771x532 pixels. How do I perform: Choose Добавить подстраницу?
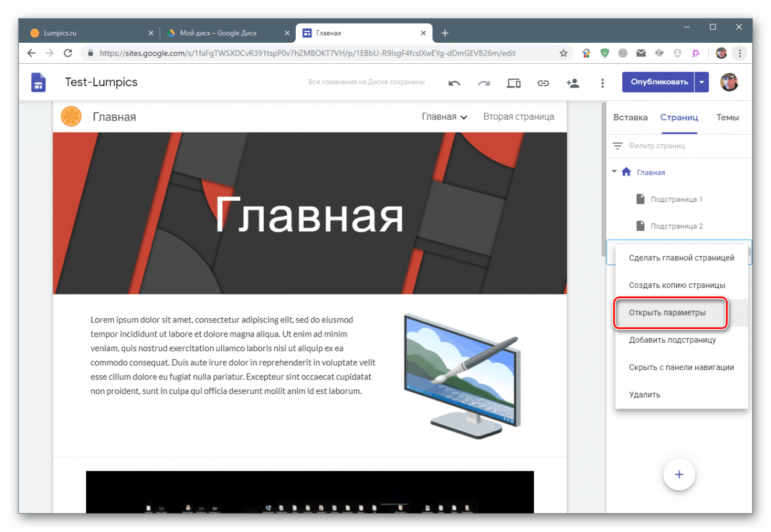[x=682, y=340]
